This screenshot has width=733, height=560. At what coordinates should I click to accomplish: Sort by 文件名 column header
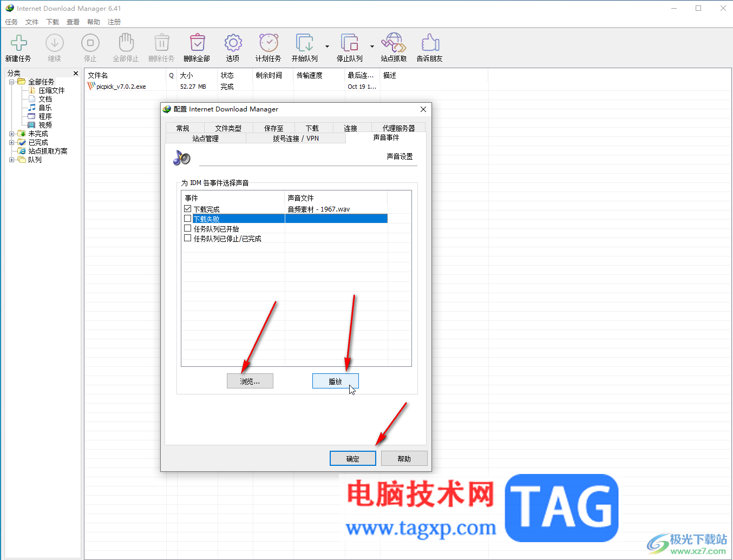click(126, 75)
